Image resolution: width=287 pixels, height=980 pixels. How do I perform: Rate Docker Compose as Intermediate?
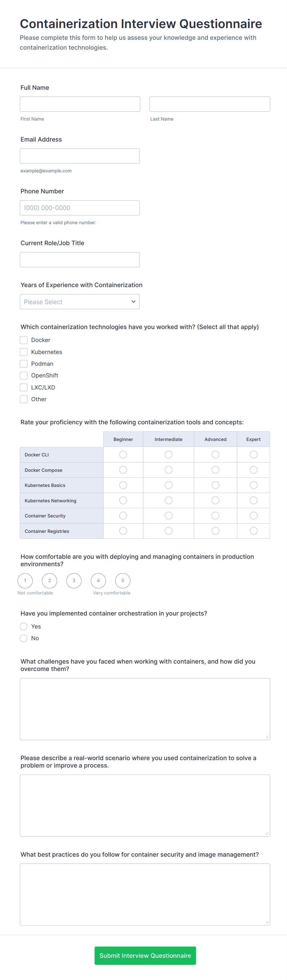pos(168,469)
